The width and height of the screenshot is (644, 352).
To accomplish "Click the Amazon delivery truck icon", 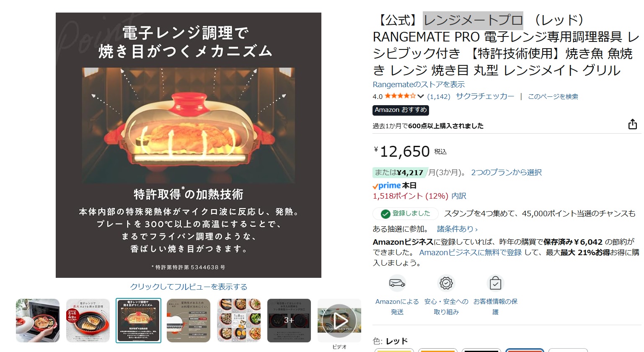I will click(397, 283).
